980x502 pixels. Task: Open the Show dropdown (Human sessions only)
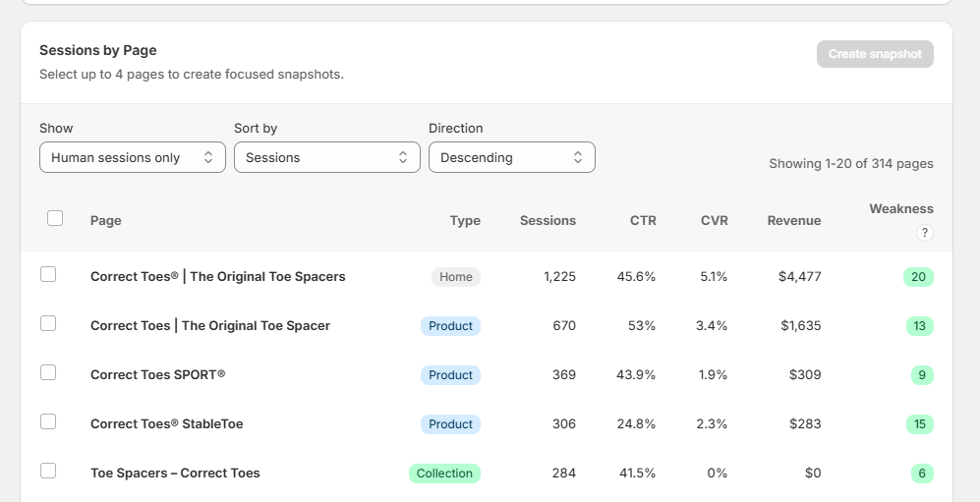click(x=133, y=157)
